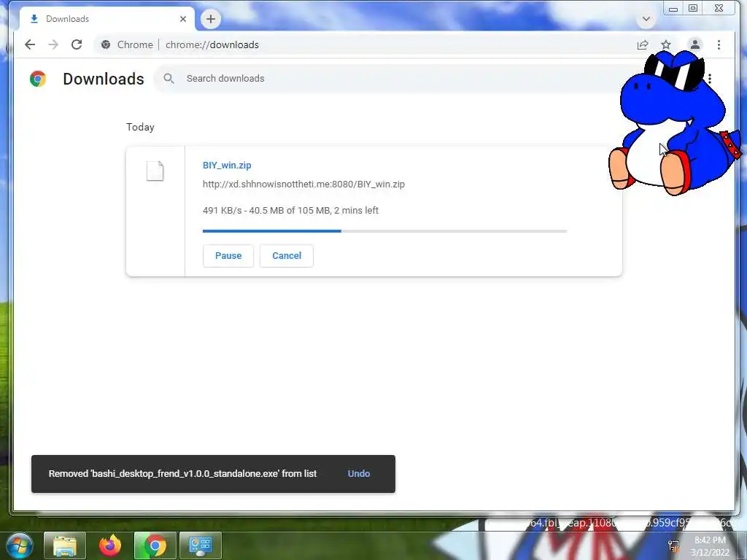Open the BIY_win.zip file link
This screenshot has width=747, height=560.
click(x=227, y=166)
